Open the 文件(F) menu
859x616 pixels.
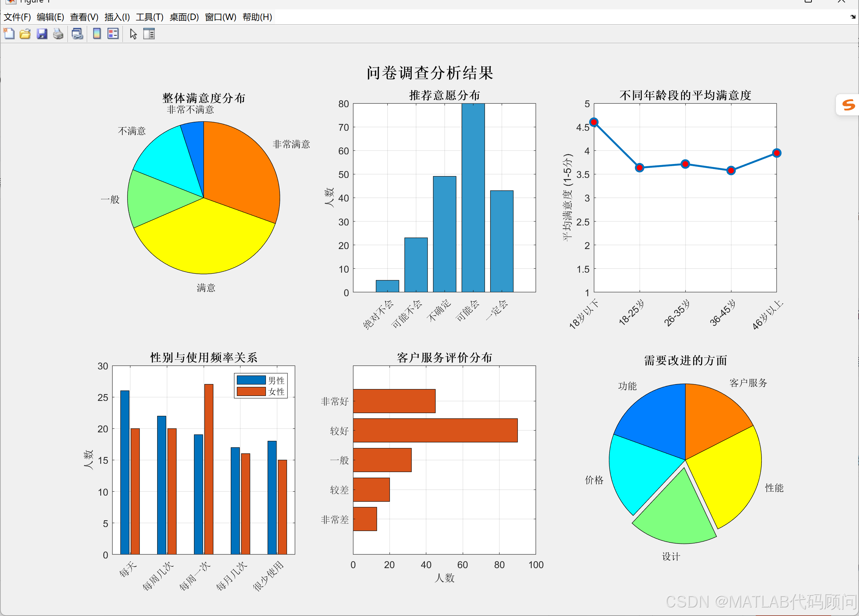[x=17, y=17]
